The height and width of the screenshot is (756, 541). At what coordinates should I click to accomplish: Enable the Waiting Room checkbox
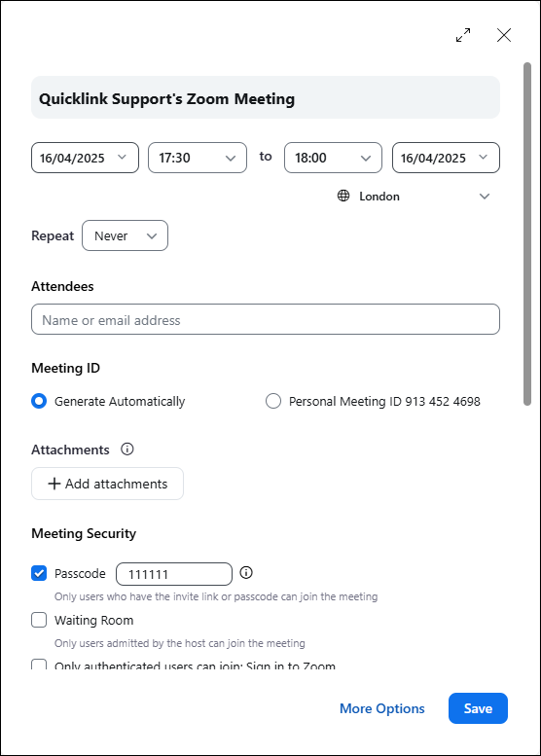[39, 620]
